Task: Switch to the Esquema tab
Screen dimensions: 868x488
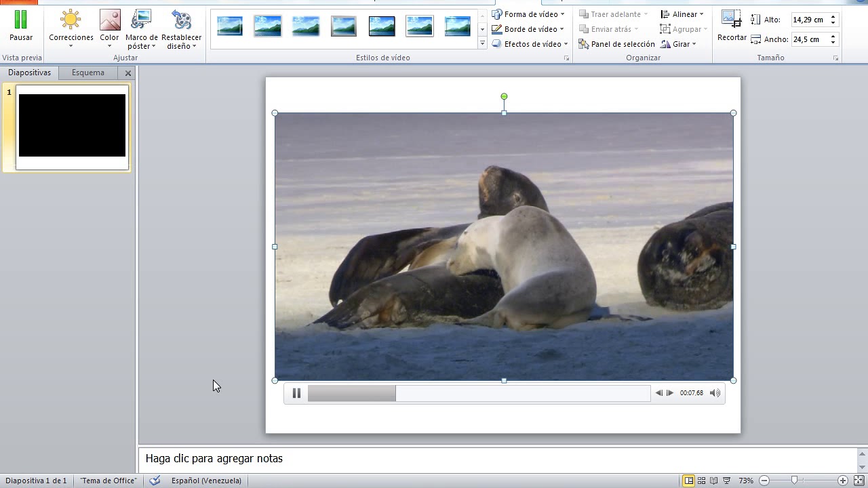Action: [x=88, y=73]
